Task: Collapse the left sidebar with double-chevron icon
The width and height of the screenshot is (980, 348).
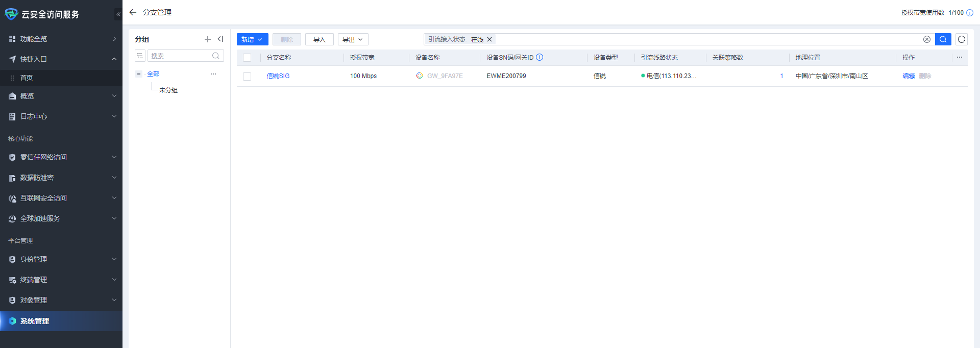Action: [x=118, y=14]
